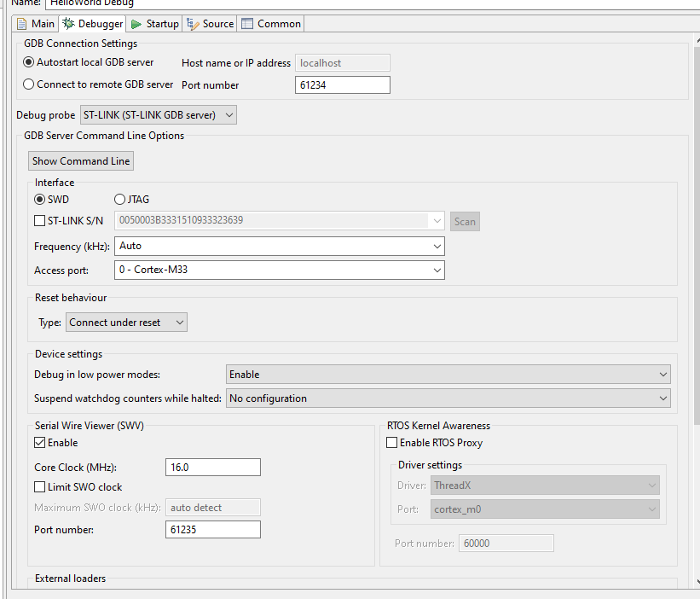The height and width of the screenshot is (599, 700).
Task: Click the Core Clock (MHz) field
Action: click(x=213, y=468)
